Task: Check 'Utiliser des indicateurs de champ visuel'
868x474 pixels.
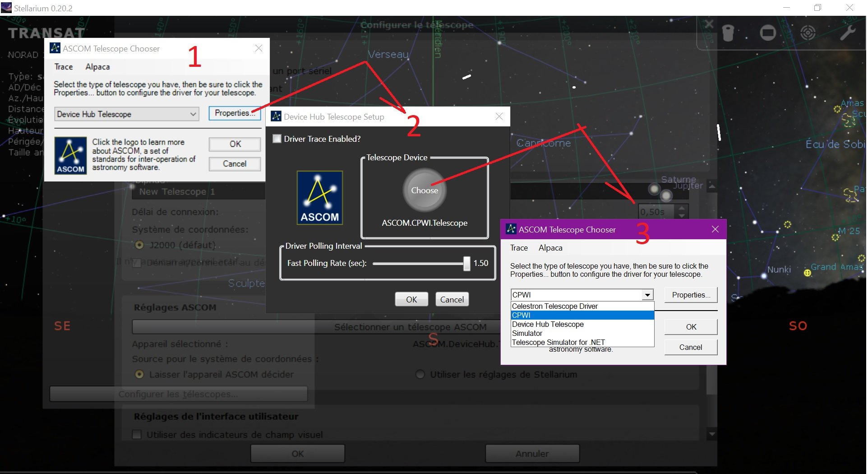Action: pos(136,435)
